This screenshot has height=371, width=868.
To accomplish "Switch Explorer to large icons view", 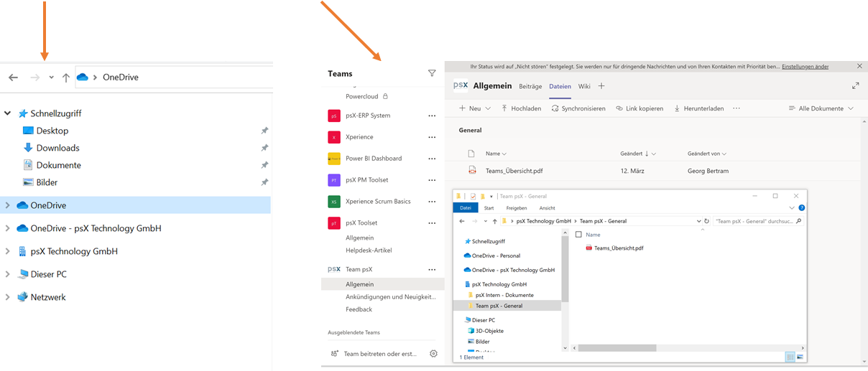I will click(x=800, y=357).
